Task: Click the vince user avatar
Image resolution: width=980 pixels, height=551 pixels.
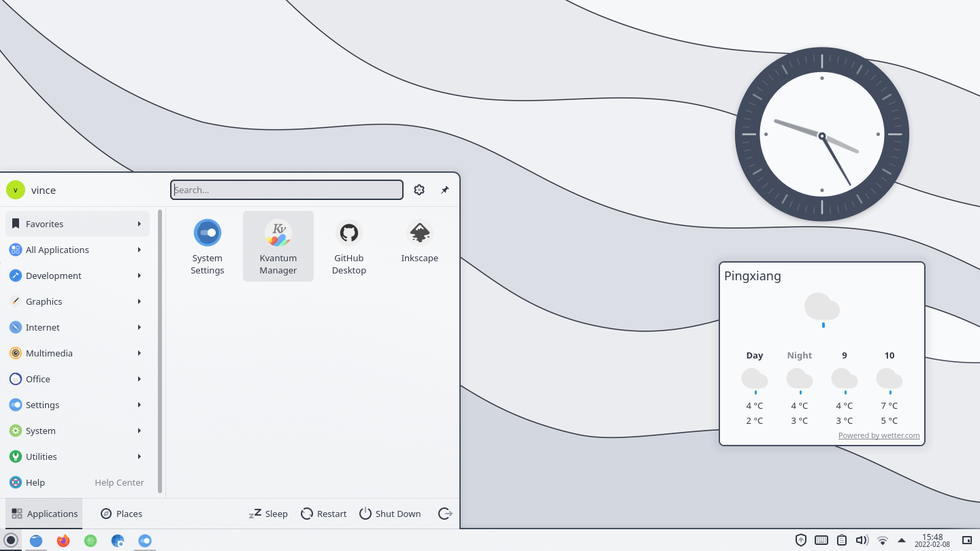Action: (16, 190)
